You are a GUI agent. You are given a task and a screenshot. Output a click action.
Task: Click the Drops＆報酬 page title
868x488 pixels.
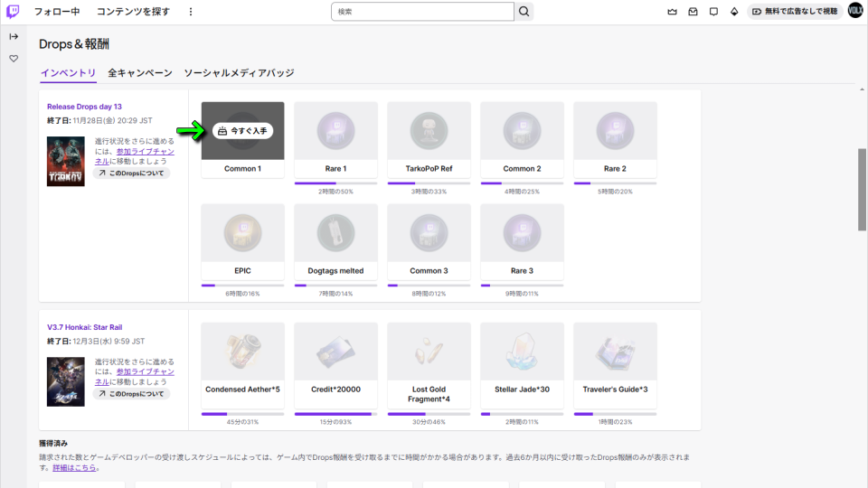74,44
